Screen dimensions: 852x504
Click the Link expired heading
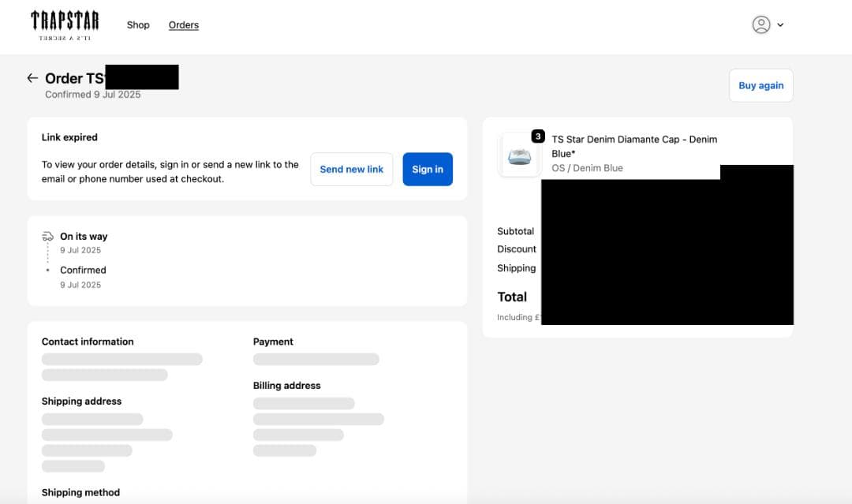69,137
